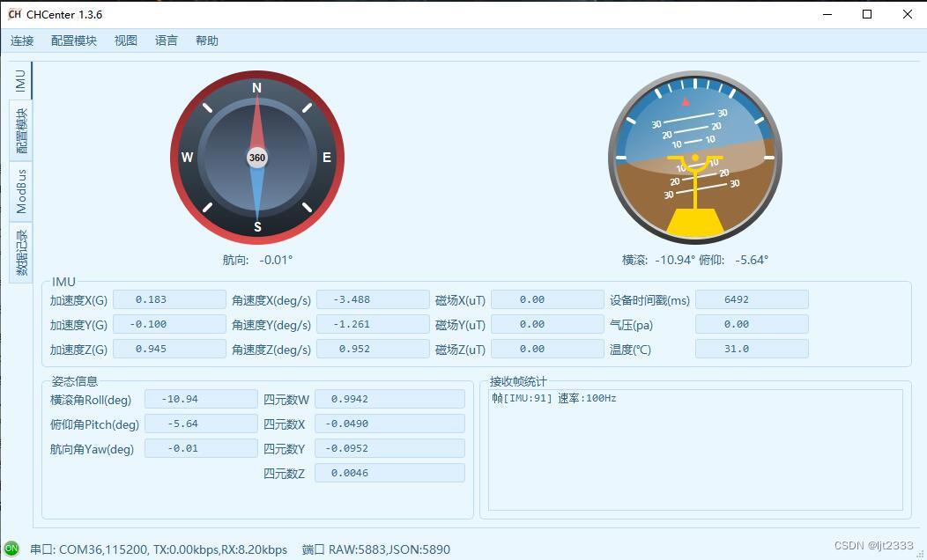Click the 设备时间戳(ms) value field

pos(752,299)
